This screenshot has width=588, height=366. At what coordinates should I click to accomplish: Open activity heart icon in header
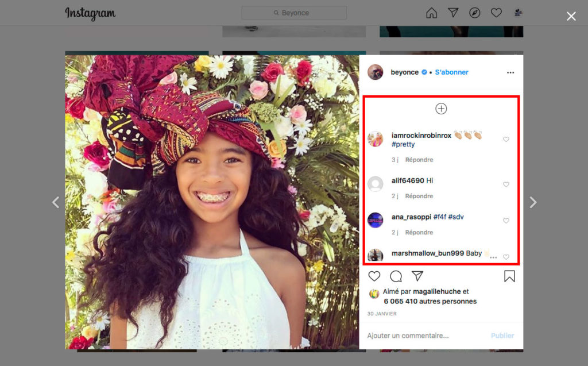(x=496, y=13)
